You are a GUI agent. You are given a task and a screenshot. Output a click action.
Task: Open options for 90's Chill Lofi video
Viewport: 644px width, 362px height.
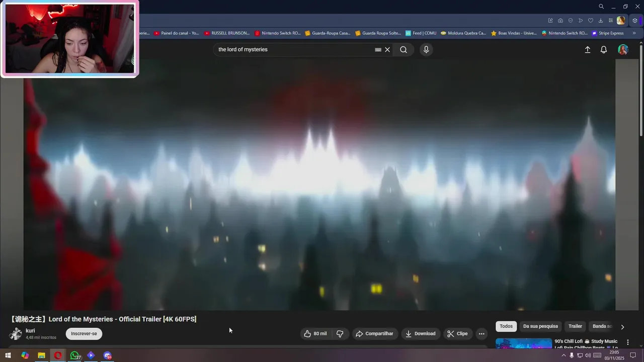point(627,342)
